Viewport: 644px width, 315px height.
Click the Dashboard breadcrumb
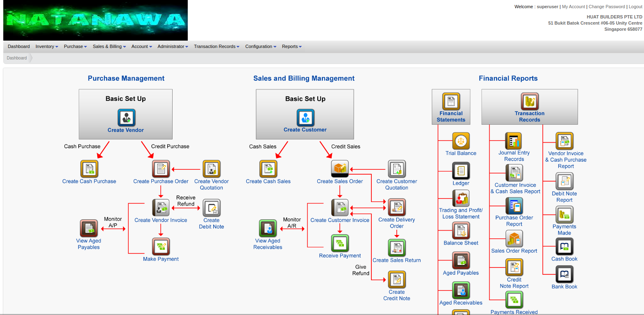17,58
